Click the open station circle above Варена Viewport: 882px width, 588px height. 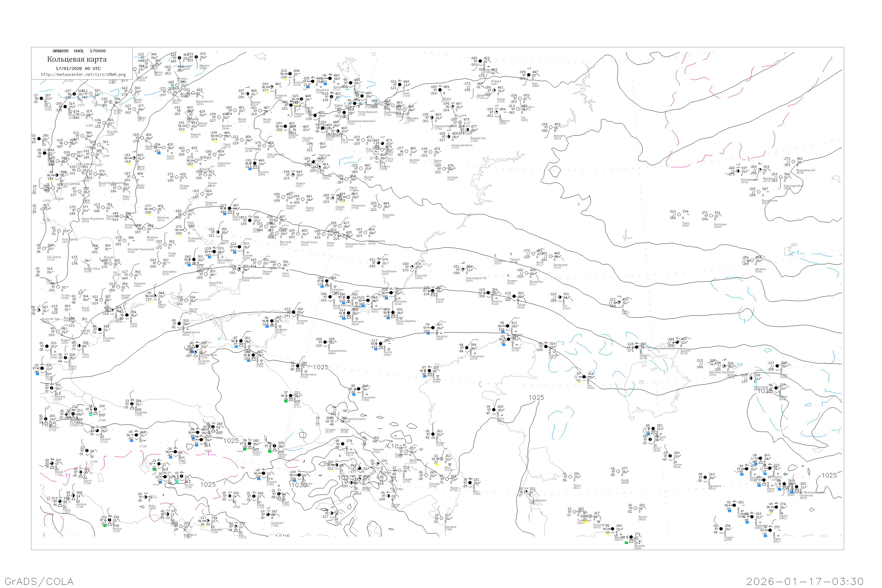coord(135,109)
